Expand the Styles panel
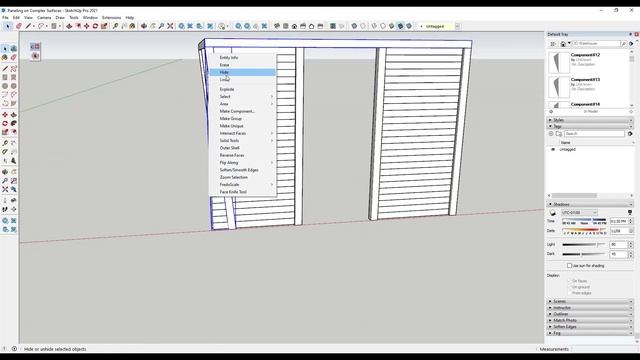The image size is (640, 360). tap(589, 120)
